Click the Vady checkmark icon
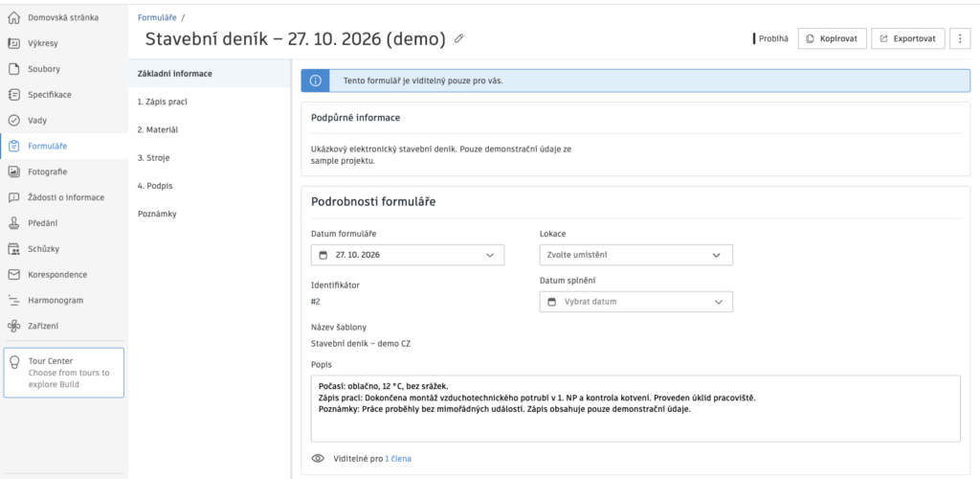This screenshot has height=479, width=980. click(13, 120)
